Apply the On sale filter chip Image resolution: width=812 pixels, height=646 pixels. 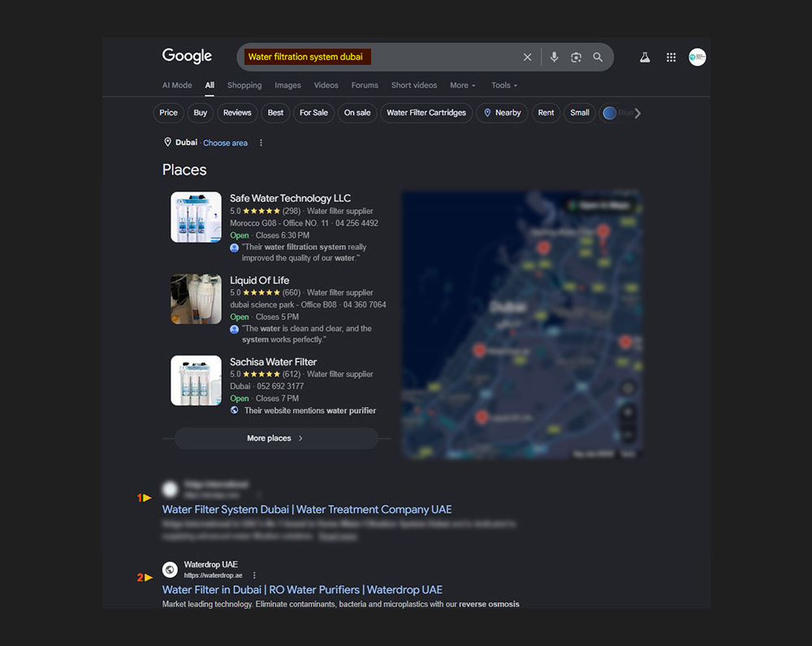click(x=357, y=113)
